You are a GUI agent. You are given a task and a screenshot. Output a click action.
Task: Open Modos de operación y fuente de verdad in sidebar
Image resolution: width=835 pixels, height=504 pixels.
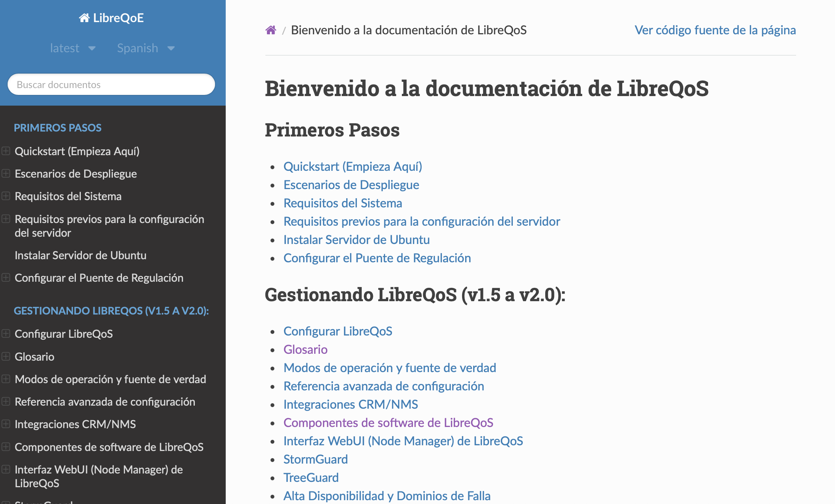coord(111,379)
